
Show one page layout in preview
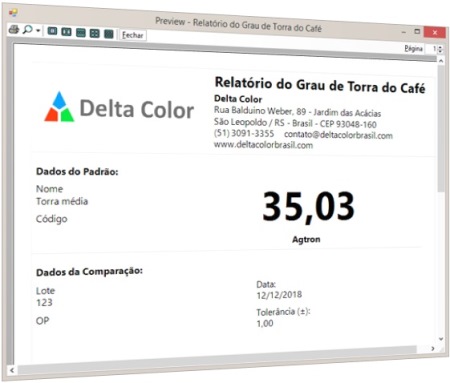[x=52, y=31]
